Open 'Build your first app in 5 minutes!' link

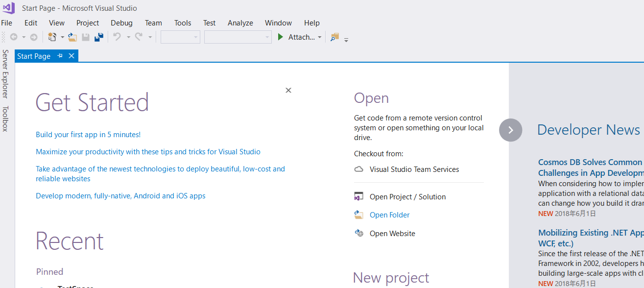[x=88, y=134]
